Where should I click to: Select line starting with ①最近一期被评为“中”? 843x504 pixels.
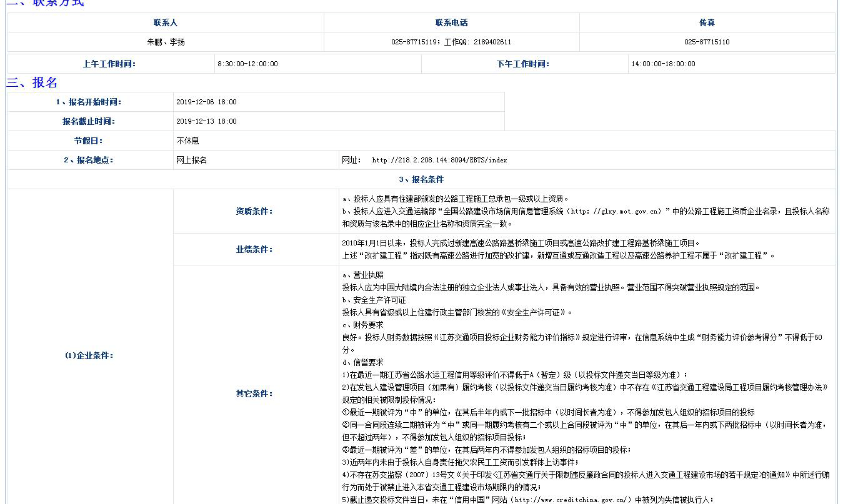click(548, 412)
